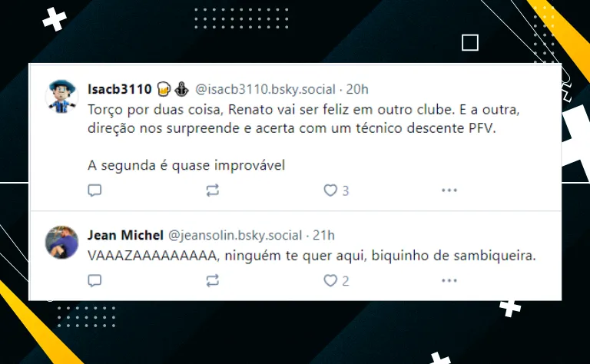Open Jean Michel's profile photo
The image size is (590, 364).
point(61,242)
